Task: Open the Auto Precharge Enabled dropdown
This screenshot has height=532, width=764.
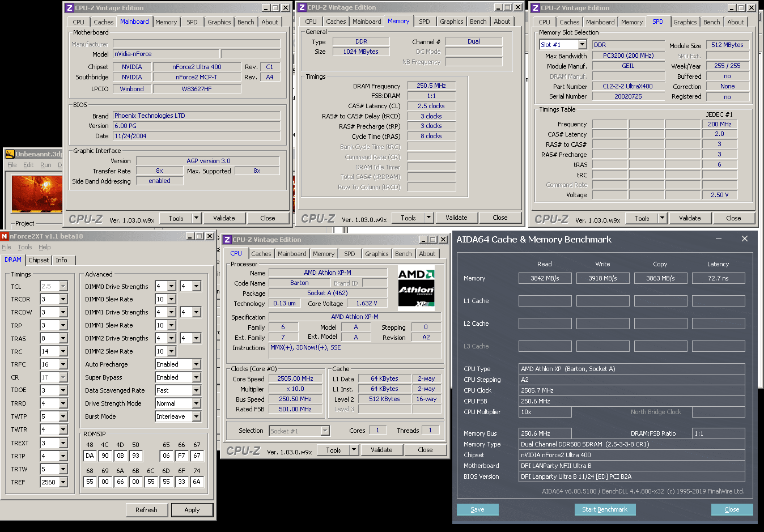Action: point(196,364)
